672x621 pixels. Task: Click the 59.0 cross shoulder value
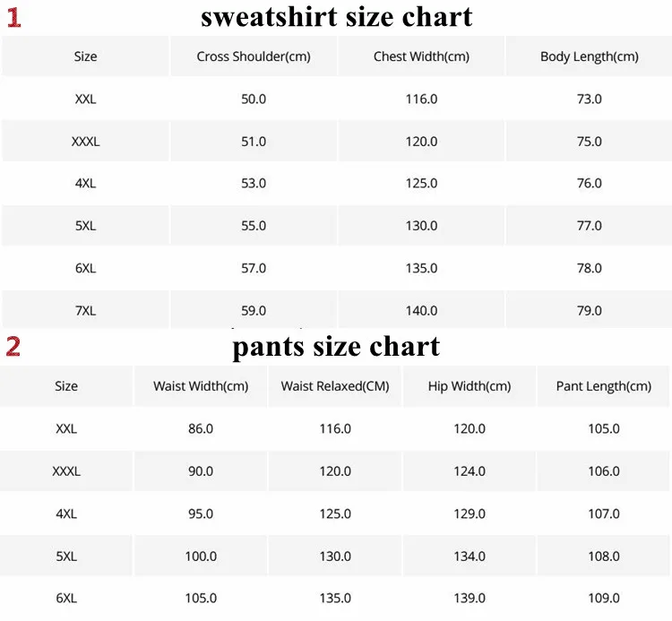click(x=254, y=310)
